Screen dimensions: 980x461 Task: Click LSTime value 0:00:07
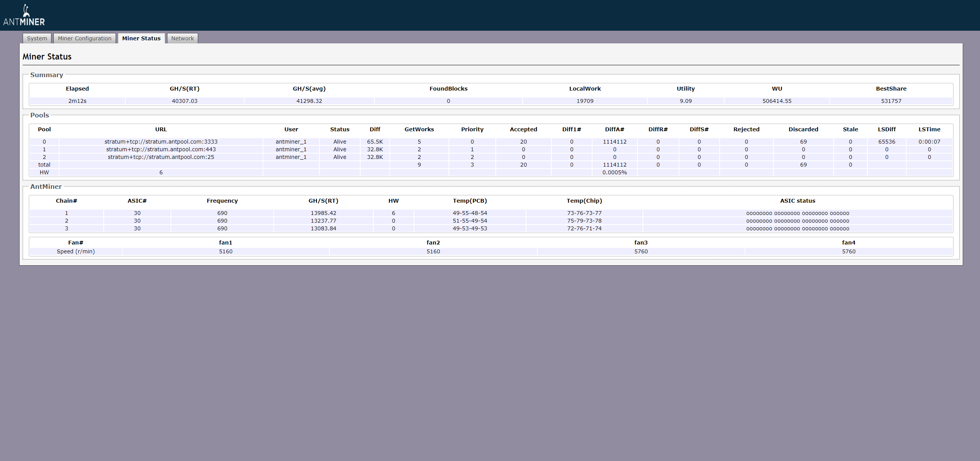[x=929, y=142]
